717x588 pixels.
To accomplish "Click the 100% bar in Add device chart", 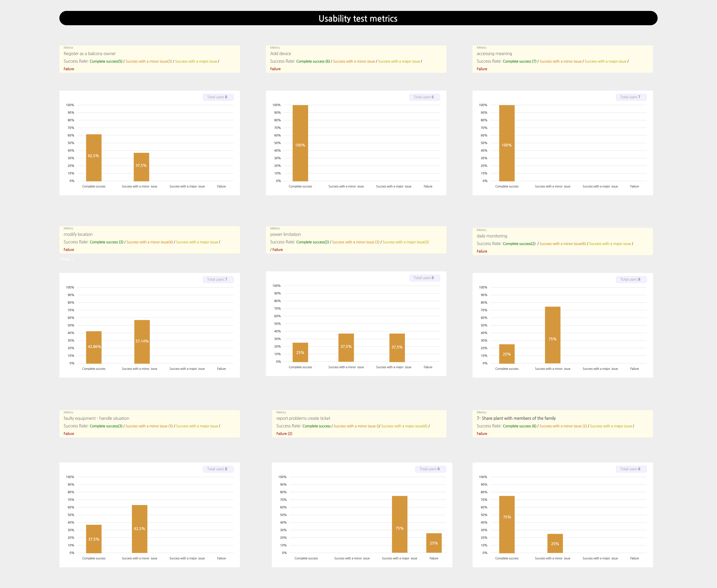I will click(300, 143).
